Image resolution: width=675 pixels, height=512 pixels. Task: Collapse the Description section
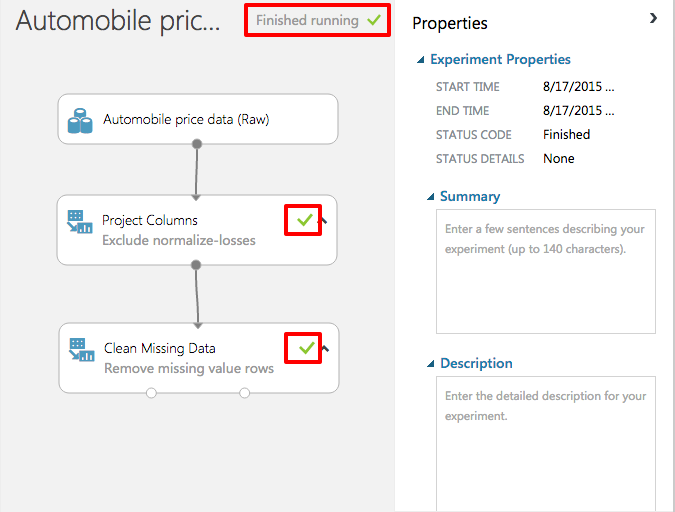click(x=431, y=364)
